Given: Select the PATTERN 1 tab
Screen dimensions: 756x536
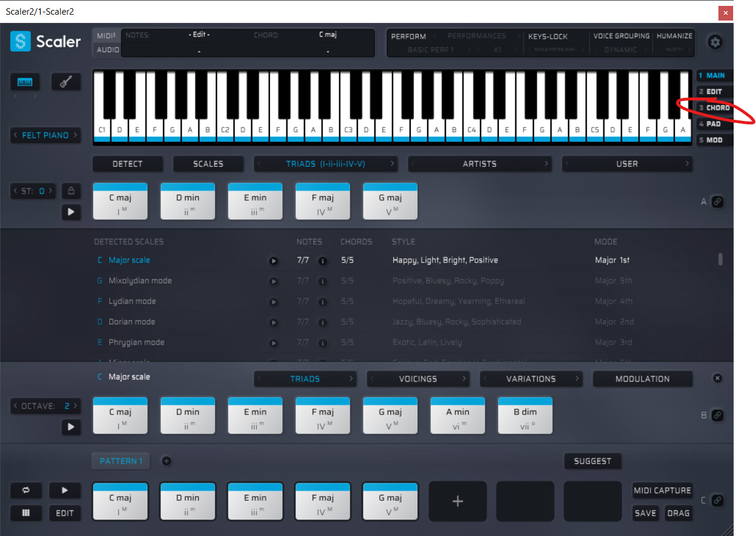Looking at the screenshot, I should click(121, 461).
